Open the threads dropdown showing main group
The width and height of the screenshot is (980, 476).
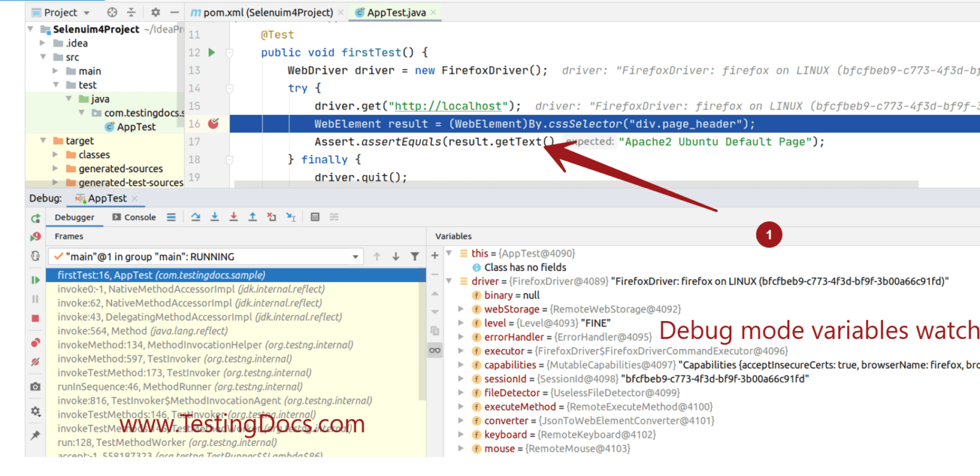click(x=356, y=256)
